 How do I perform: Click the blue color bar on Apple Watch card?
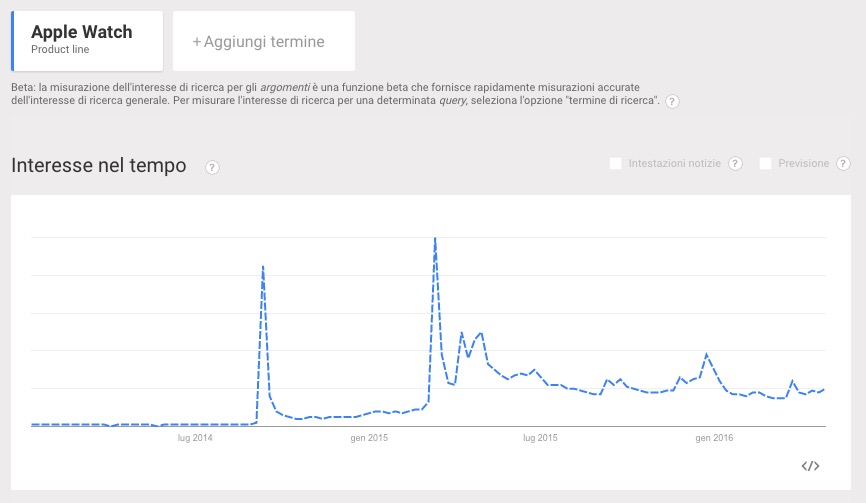pyautogui.click(x=12, y=41)
